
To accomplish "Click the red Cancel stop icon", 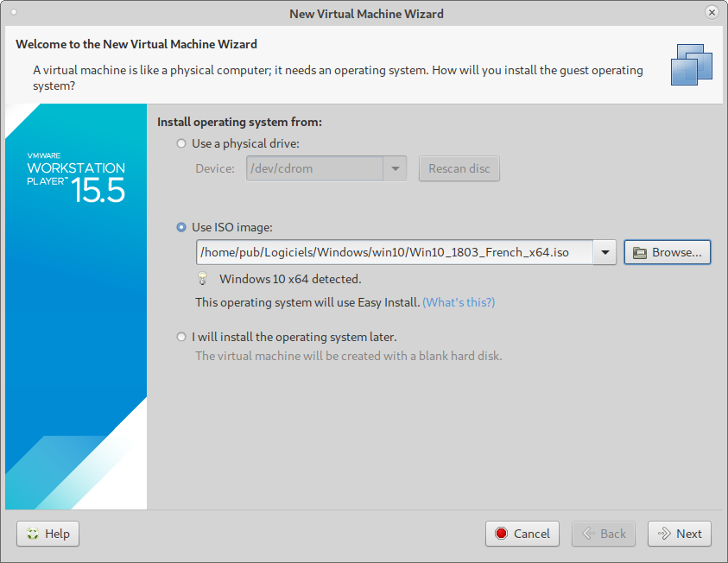I will pos(502,534).
